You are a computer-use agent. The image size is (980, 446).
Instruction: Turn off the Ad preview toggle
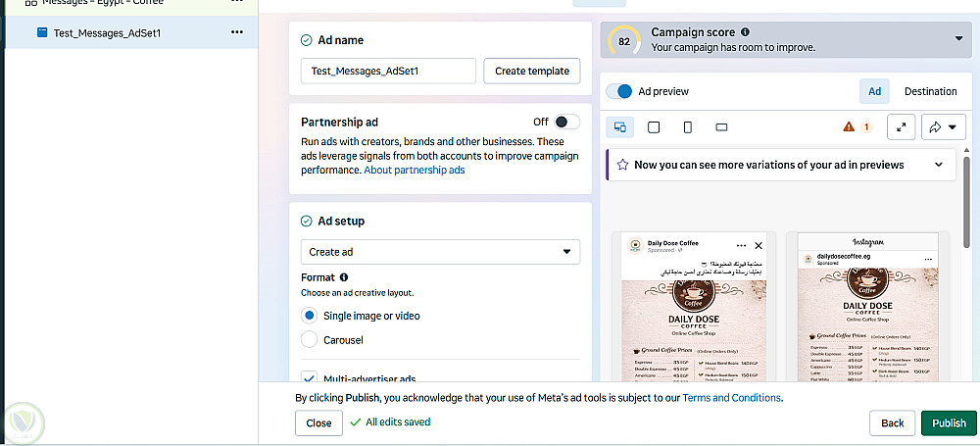click(619, 91)
